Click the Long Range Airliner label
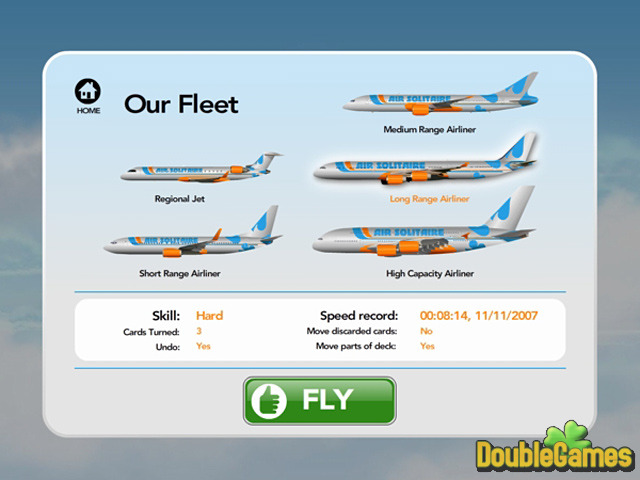This screenshot has height=480, width=640. pos(429,199)
